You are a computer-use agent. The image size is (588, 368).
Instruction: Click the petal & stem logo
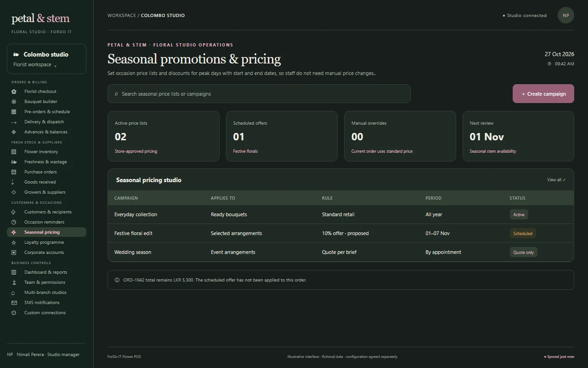click(x=40, y=18)
